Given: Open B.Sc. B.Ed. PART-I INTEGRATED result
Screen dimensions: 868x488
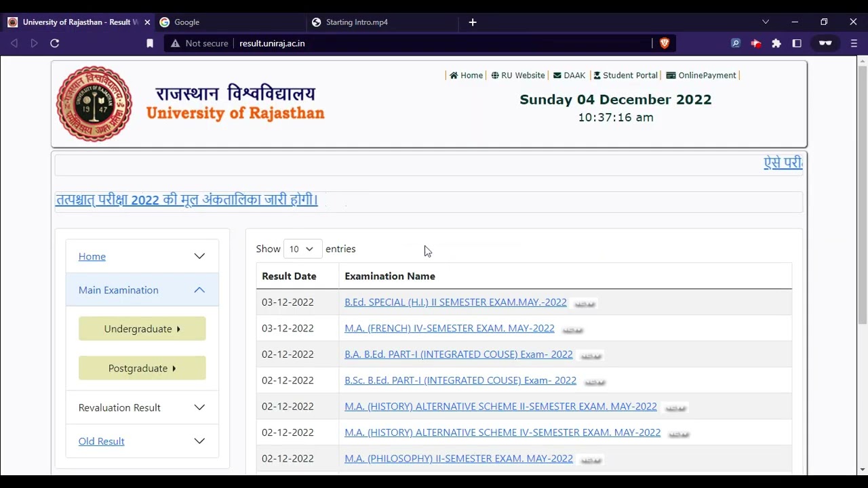Looking at the screenshot, I should click(x=460, y=380).
